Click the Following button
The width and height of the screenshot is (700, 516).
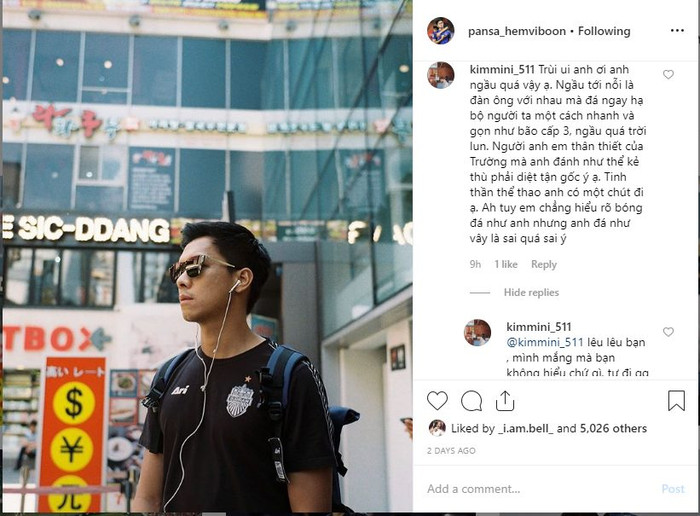coord(604,31)
